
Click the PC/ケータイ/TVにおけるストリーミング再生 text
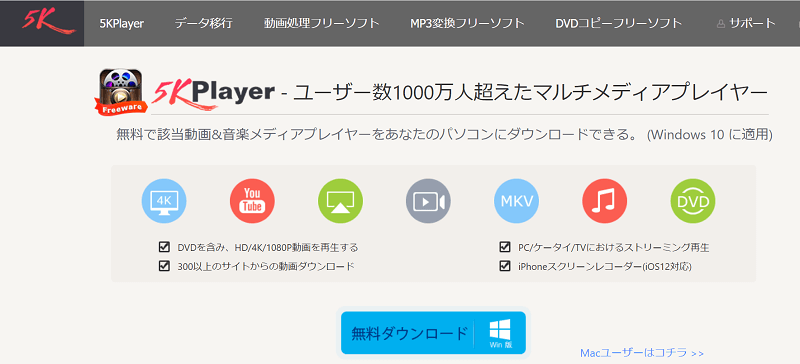tap(614, 248)
